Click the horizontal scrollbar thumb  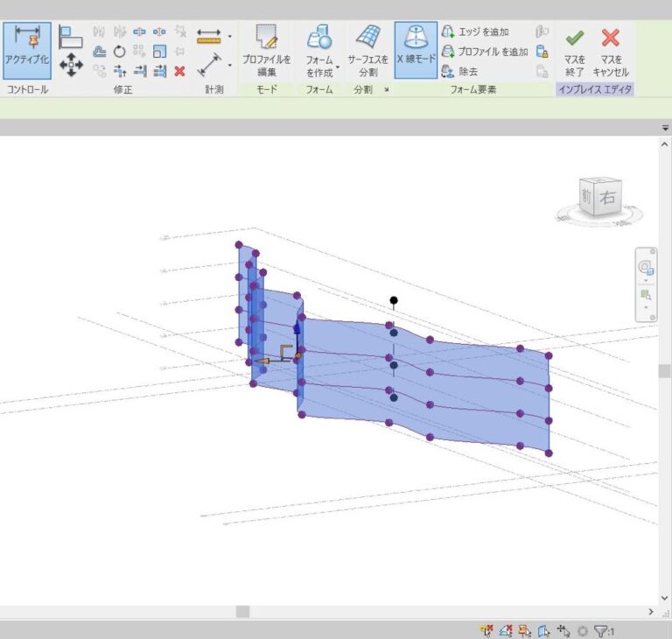[242, 612]
